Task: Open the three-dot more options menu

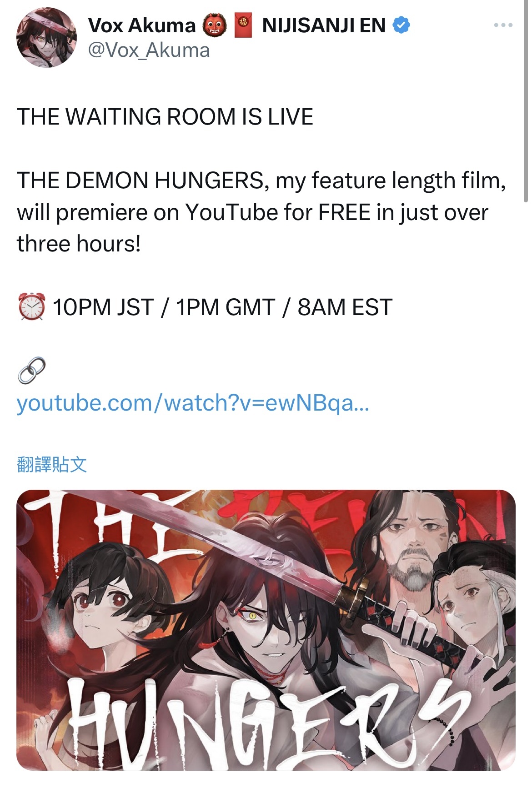Action: 503,25
